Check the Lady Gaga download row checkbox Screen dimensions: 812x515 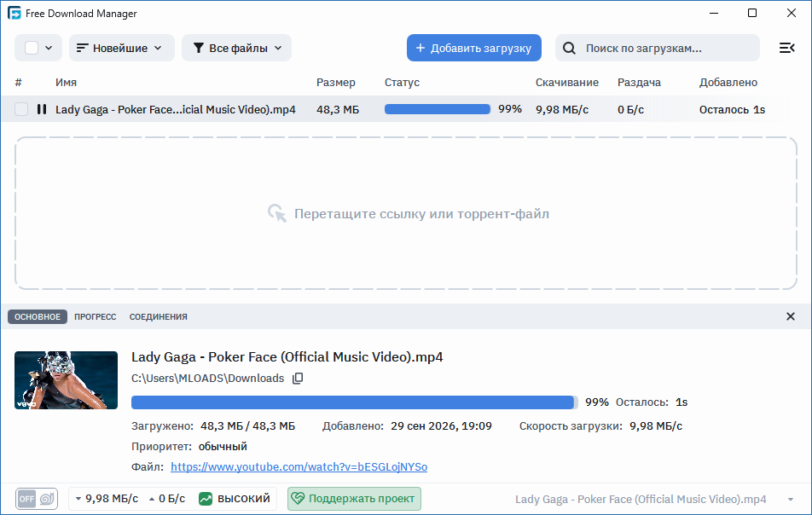pos(21,109)
